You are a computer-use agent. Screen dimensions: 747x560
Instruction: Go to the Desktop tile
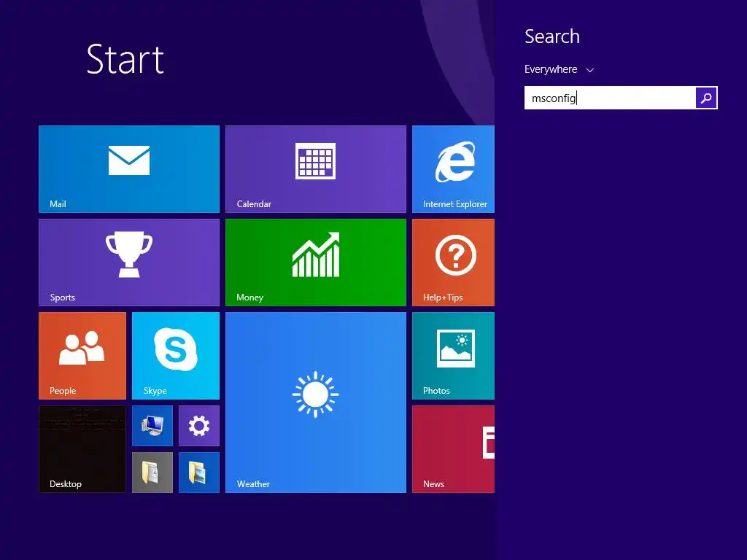[82, 449]
